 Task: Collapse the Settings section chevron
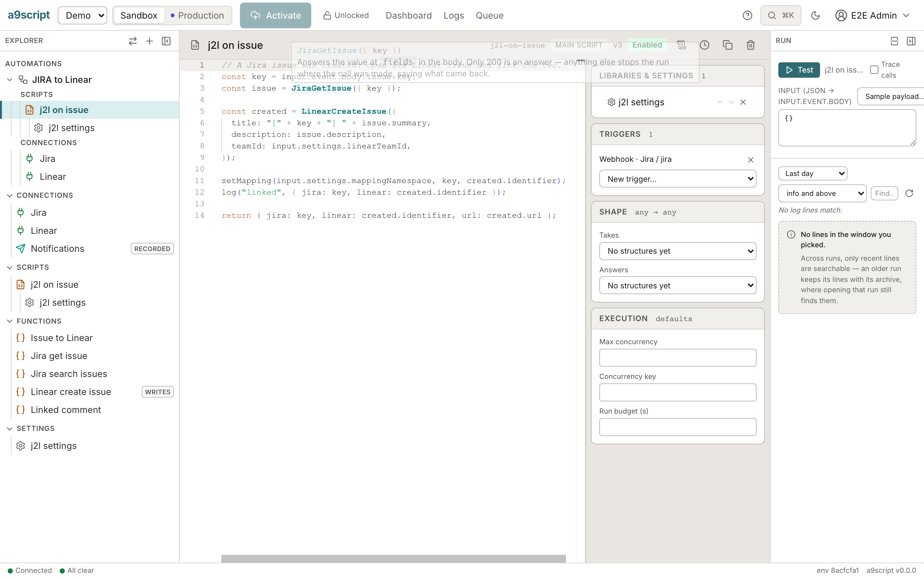pyautogui.click(x=10, y=429)
